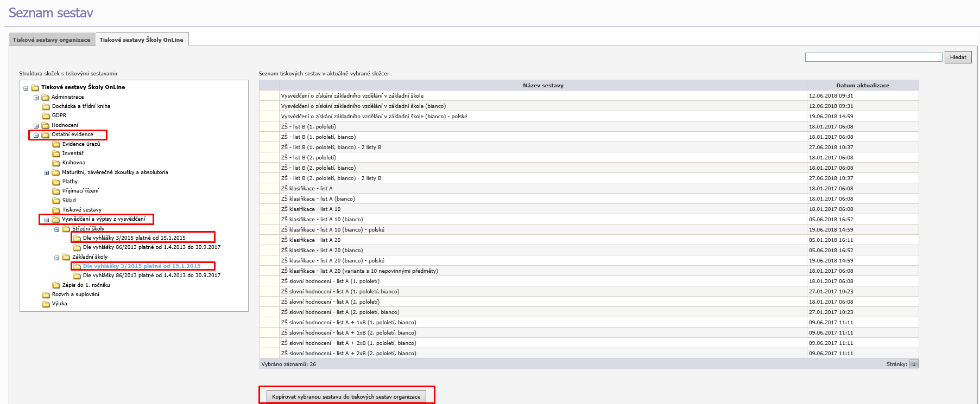
Task: Click the Administrace folder icon
Action: 46,97
